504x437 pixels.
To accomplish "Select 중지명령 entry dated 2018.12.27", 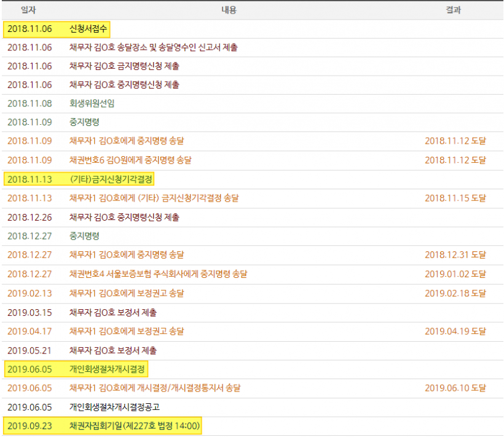I will (84, 236).
